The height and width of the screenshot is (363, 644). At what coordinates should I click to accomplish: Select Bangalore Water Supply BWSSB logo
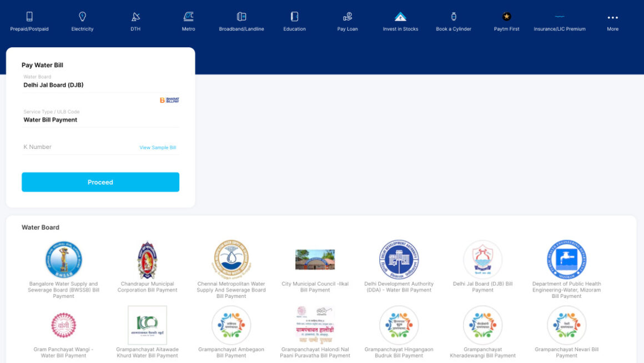tap(64, 260)
